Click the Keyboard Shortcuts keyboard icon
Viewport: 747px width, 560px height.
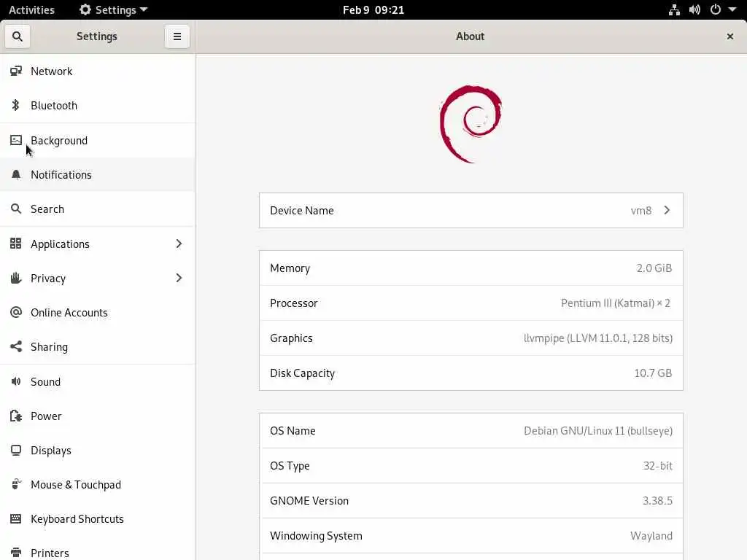[x=16, y=518]
